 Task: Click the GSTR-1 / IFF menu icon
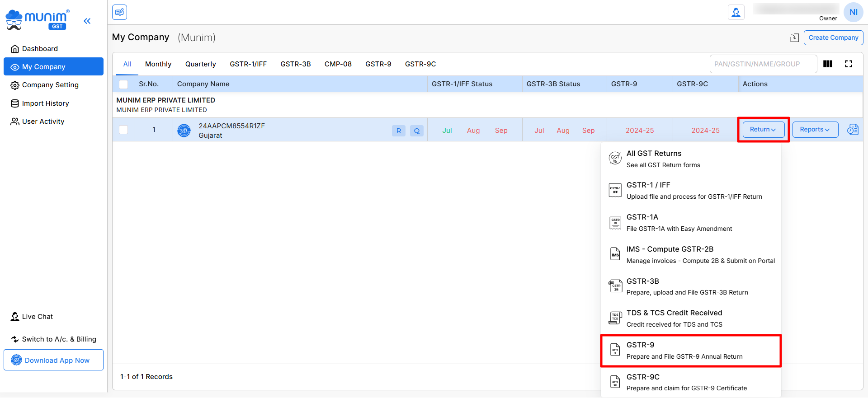pos(615,190)
